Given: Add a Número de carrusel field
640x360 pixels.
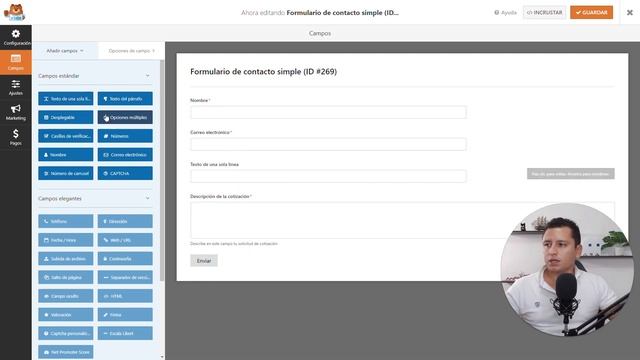Looking at the screenshot, I should click(x=66, y=173).
